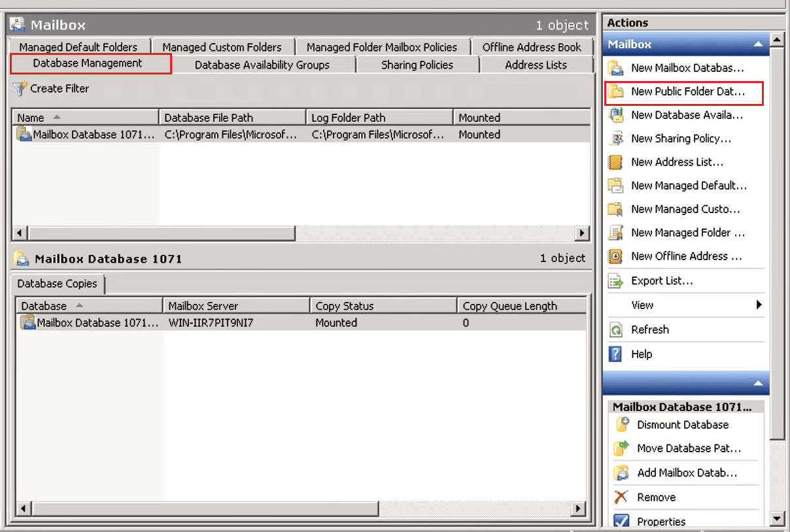790x532 pixels.
Task: Click the New Mailbox Database icon
Action: coord(615,68)
